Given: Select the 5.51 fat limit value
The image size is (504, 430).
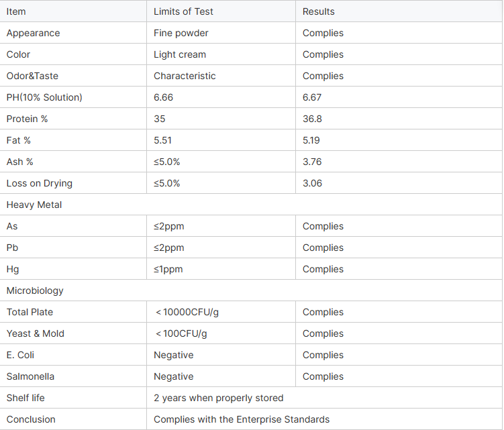Looking at the screenshot, I should click(164, 140).
